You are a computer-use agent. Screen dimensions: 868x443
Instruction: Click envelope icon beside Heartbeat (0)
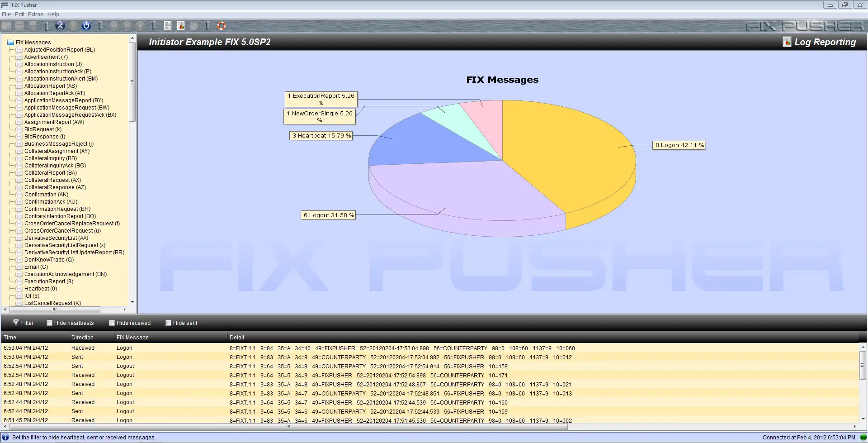pyautogui.click(x=19, y=289)
